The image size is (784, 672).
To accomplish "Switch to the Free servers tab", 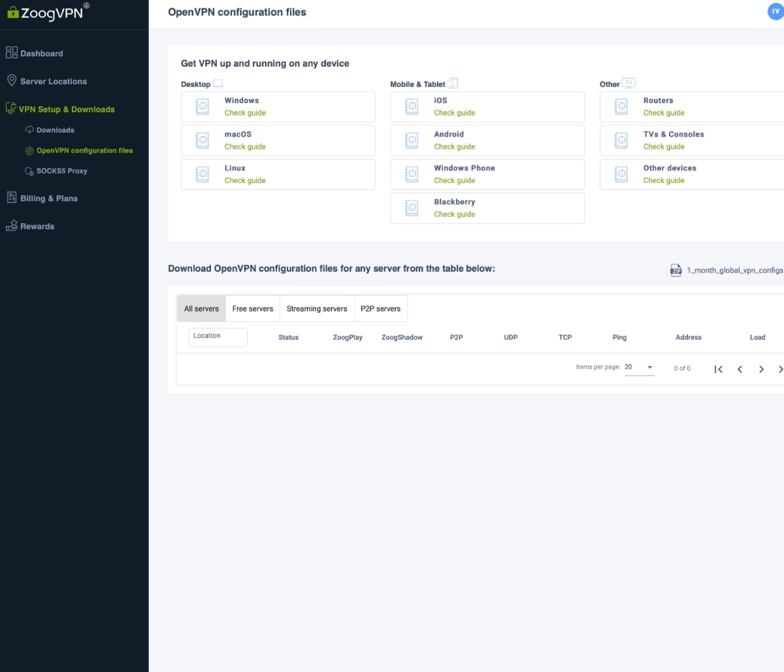I will tap(253, 309).
